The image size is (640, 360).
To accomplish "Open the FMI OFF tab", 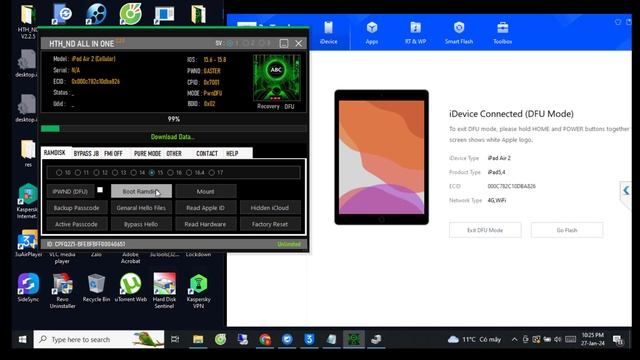I will 113,153.
